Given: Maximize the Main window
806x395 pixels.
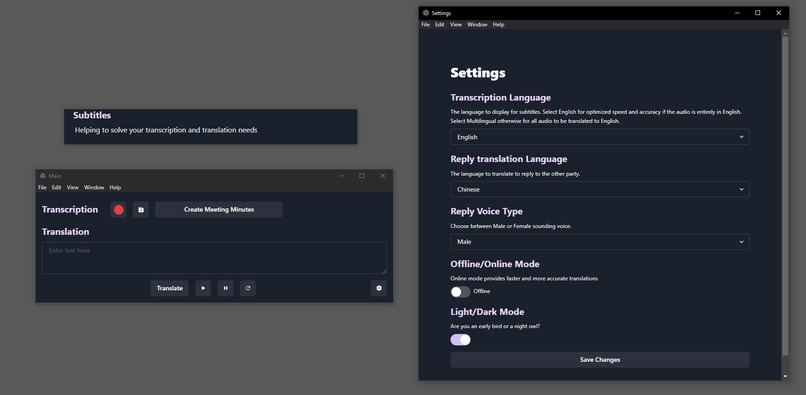Looking at the screenshot, I should pyautogui.click(x=362, y=176).
